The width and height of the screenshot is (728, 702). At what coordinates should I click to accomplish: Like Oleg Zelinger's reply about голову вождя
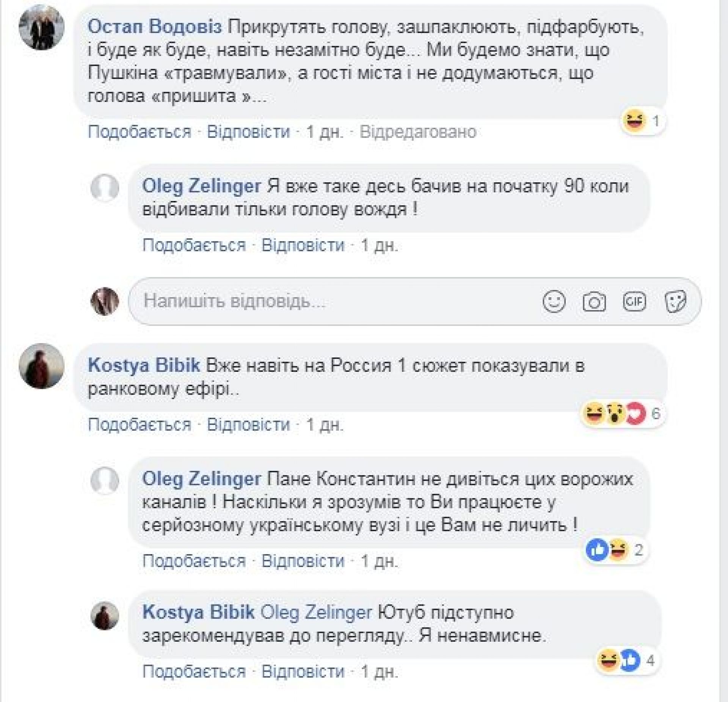tap(194, 245)
